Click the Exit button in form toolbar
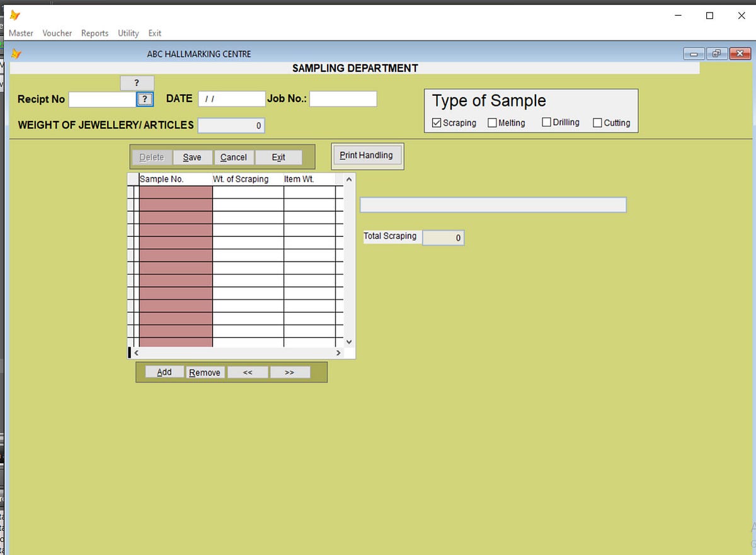This screenshot has height=555, width=756. tap(278, 157)
